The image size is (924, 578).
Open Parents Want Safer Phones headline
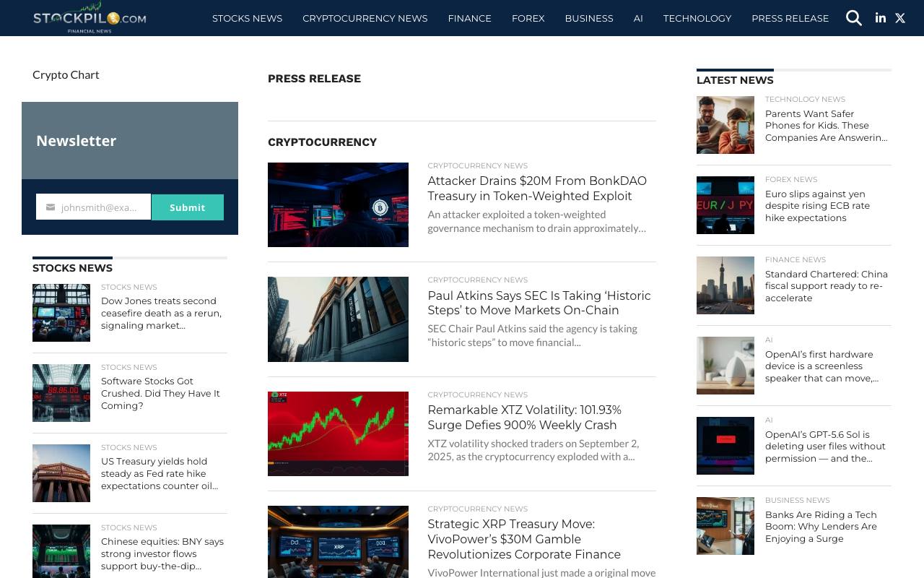pyautogui.click(x=826, y=126)
